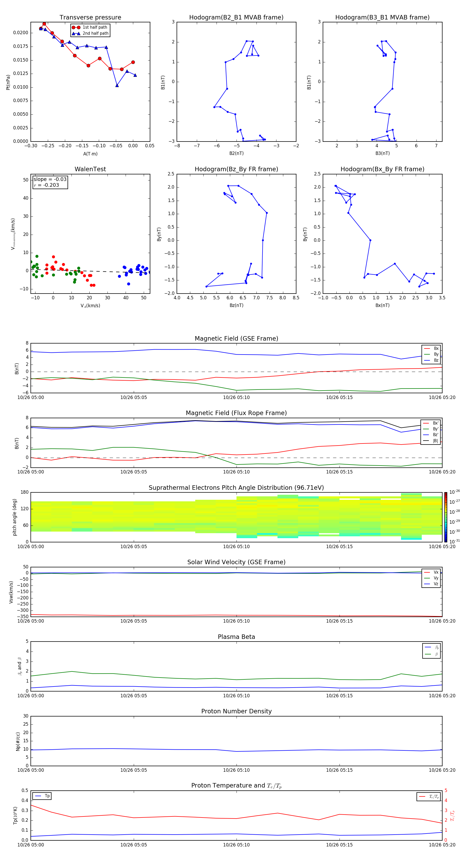Click '10/26 05:10' tick under GSE field plot

pos(236,398)
